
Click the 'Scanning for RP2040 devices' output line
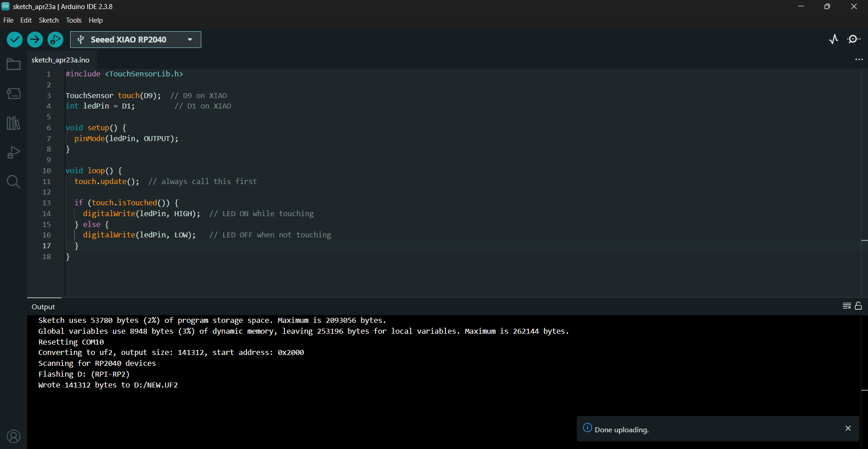pyautogui.click(x=97, y=364)
